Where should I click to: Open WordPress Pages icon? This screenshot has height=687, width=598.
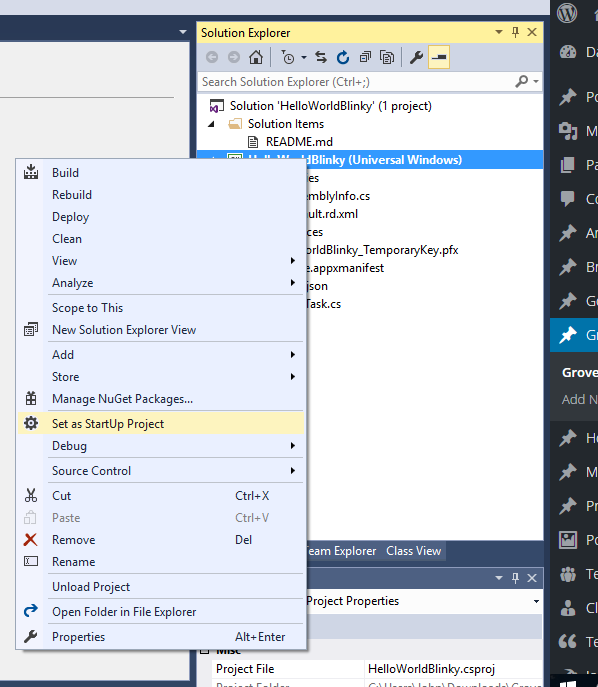[567, 165]
